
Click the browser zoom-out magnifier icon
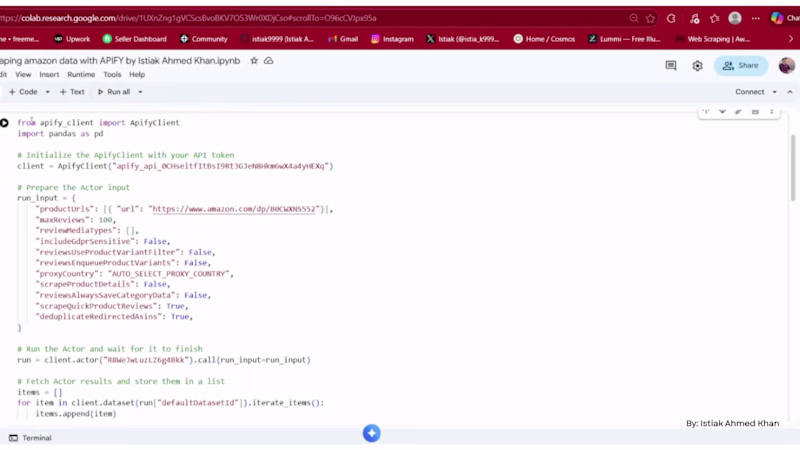634,18
